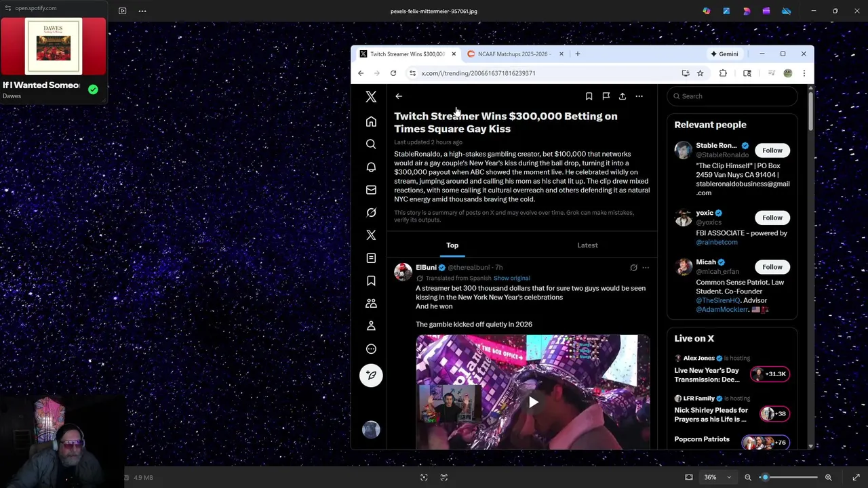Click the X Search field

[x=732, y=96]
